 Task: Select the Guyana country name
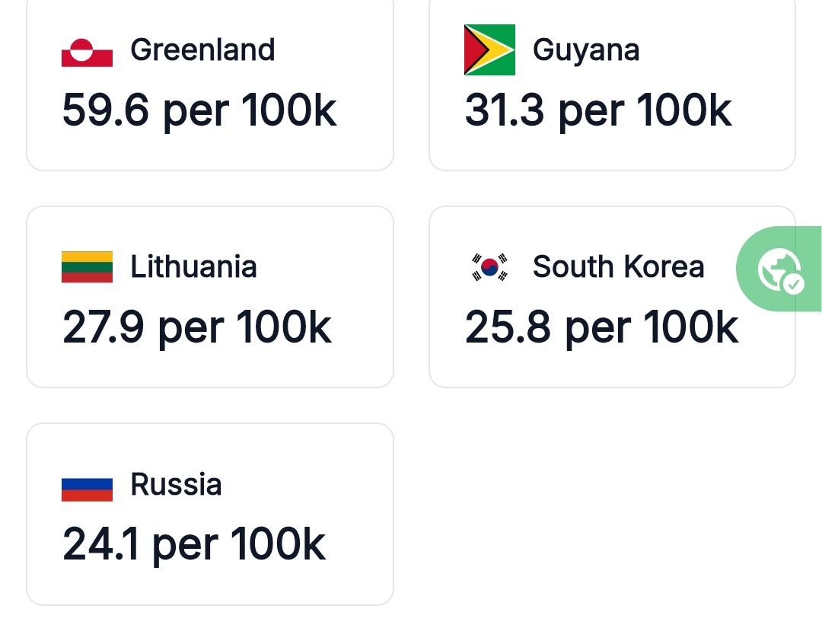click(586, 50)
